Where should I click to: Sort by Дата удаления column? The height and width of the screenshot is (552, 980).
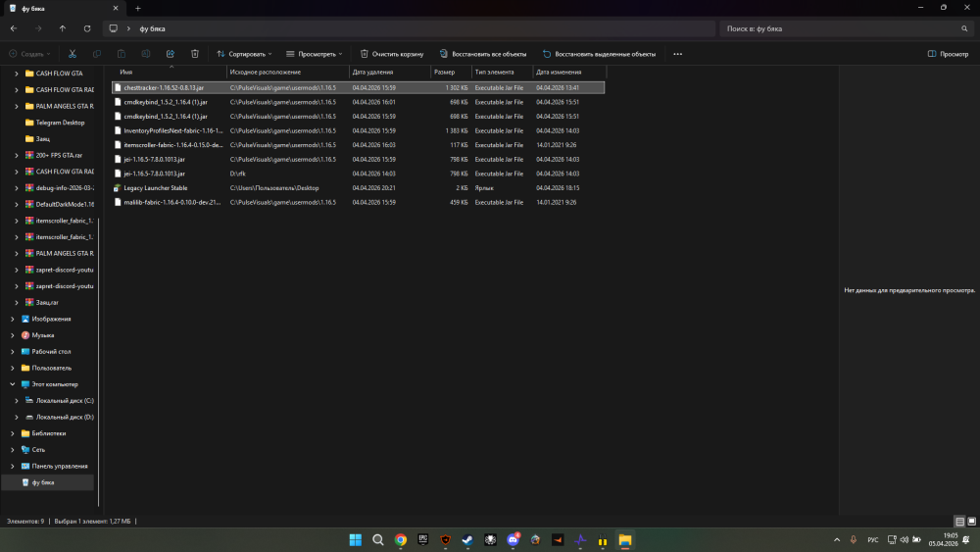click(390, 72)
